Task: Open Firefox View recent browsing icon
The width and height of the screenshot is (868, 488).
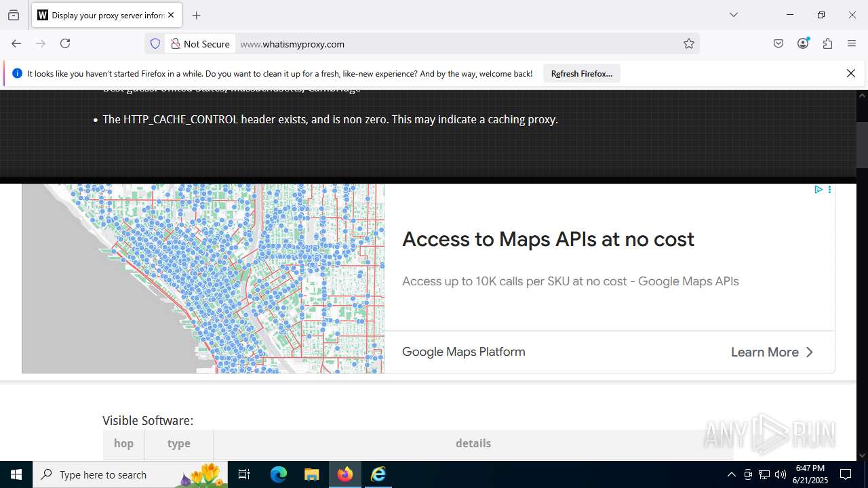Action: [14, 15]
